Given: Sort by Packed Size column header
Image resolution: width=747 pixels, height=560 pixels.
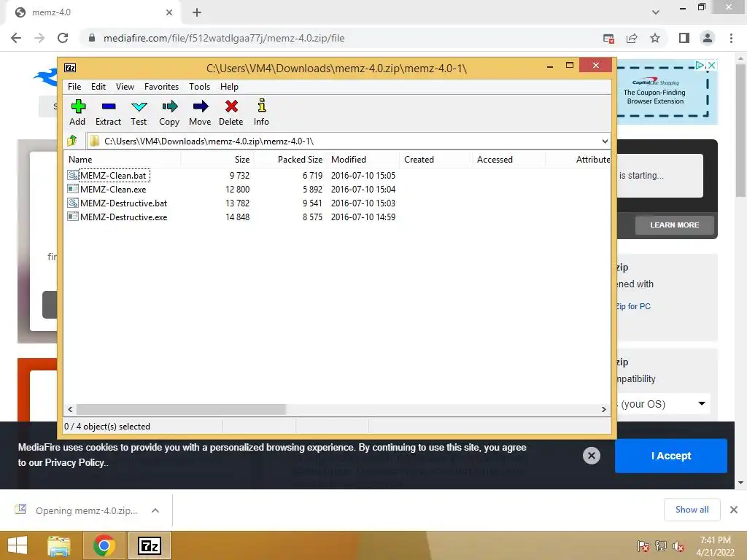Looking at the screenshot, I should (x=290, y=160).
